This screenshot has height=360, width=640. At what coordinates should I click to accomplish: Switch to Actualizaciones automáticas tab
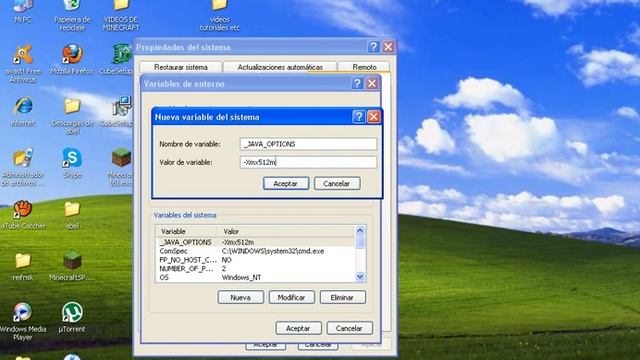[x=280, y=67]
